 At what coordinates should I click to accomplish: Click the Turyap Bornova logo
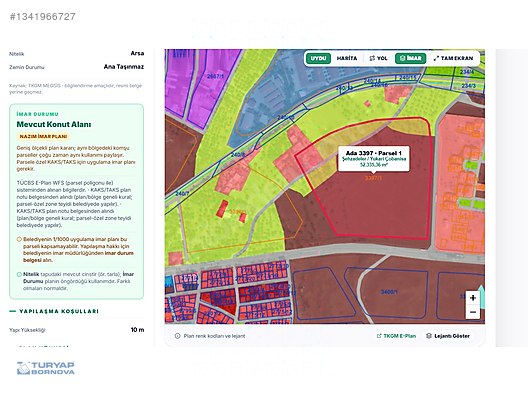46,368
